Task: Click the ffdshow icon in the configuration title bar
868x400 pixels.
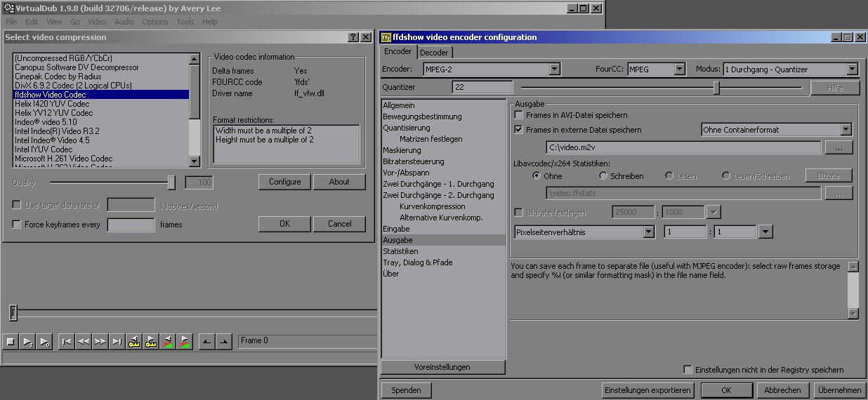Action: click(x=386, y=37)
